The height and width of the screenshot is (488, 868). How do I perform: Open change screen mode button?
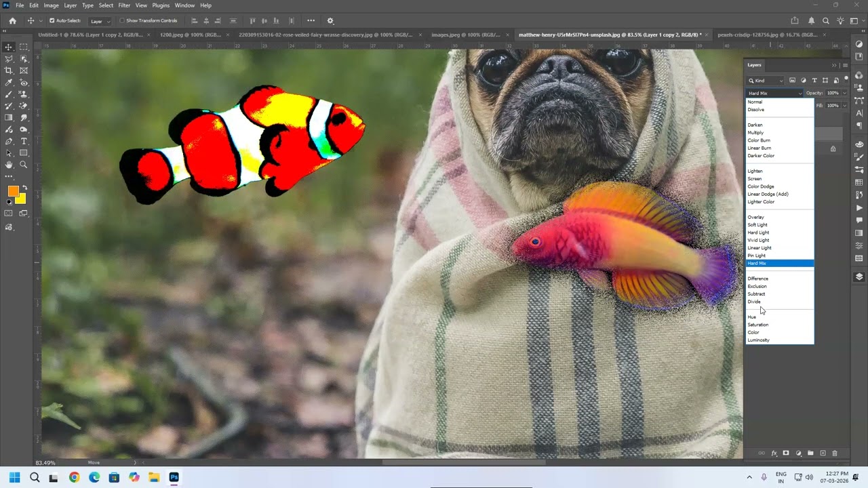[24, 213]
